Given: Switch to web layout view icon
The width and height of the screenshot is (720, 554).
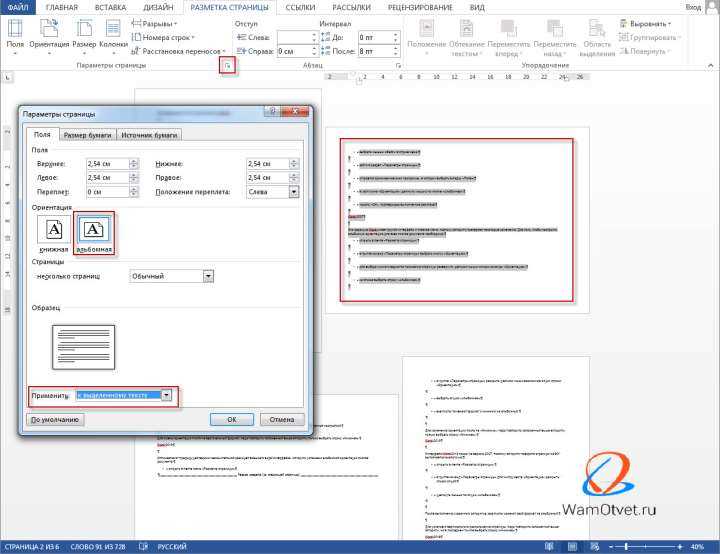Looking at the screenshot, I should click(x=595, y=547).
